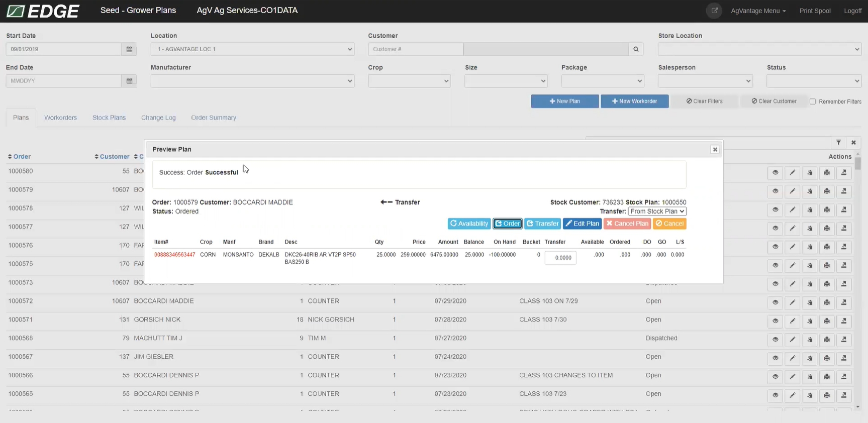This screenshot has height=423, width=868.
Task: Click the New Plan button
Action: [565, 101]
